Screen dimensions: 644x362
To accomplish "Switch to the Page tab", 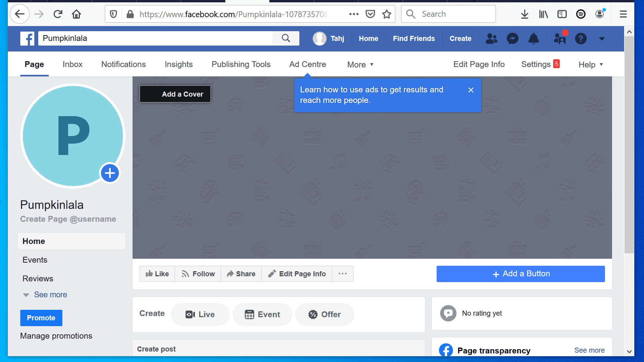I will click(34, 64).
